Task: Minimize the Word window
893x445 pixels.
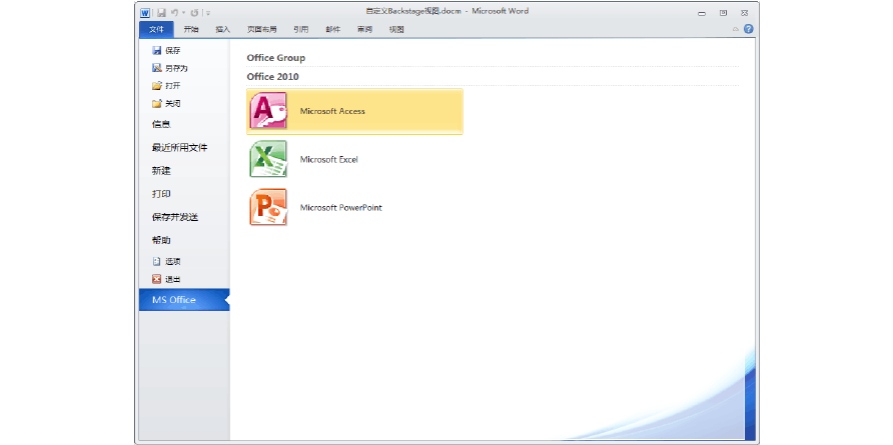Action: coord(702,13)
